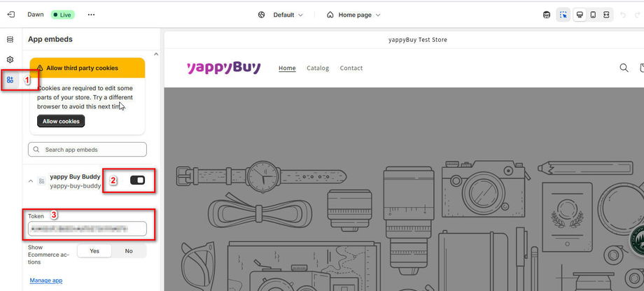Click the store search magnifier icon
The height and width of the screenshot is (291, 644).
(x=624, y=68)
